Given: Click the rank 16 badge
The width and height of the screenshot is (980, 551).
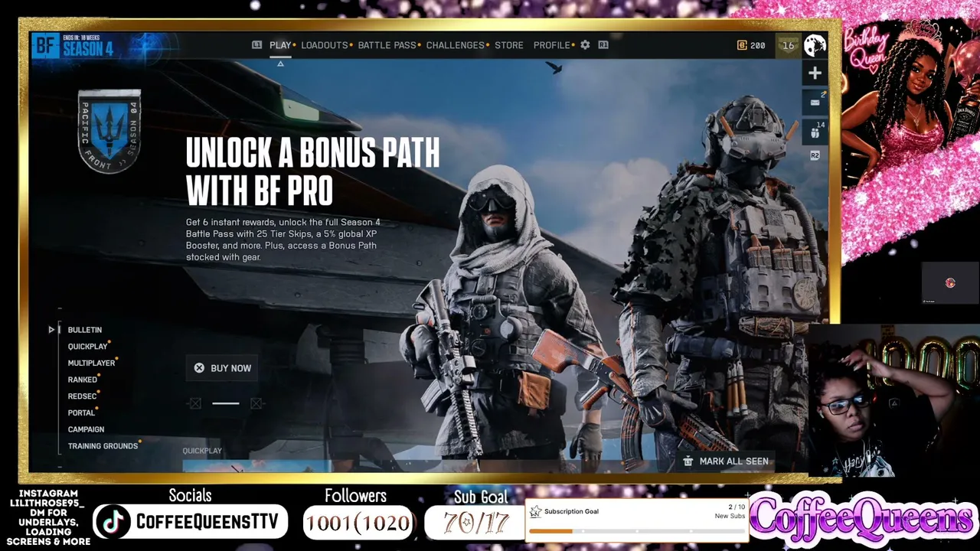Looking at the screenshot, I should (788, 45).
